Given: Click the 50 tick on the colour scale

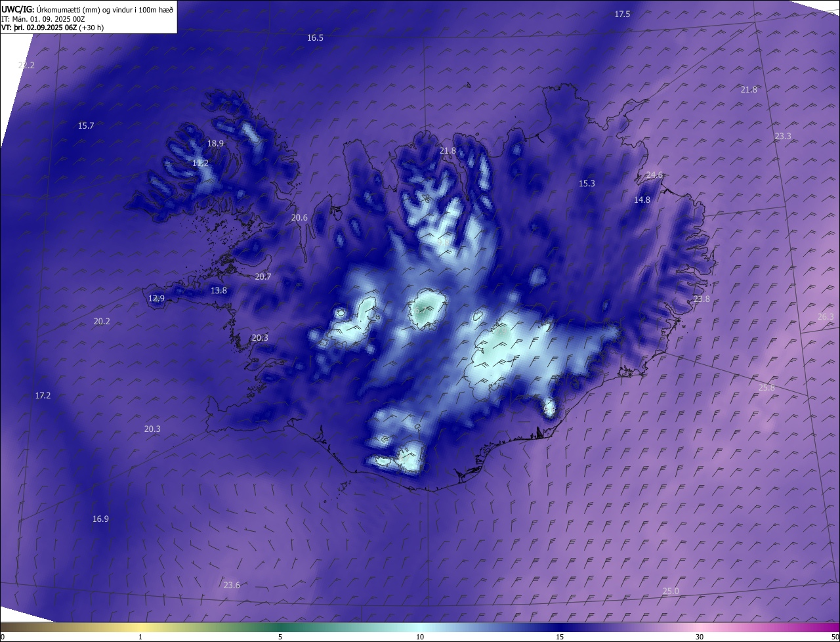Looking at the screenshot, I should (x=835, y=637).
